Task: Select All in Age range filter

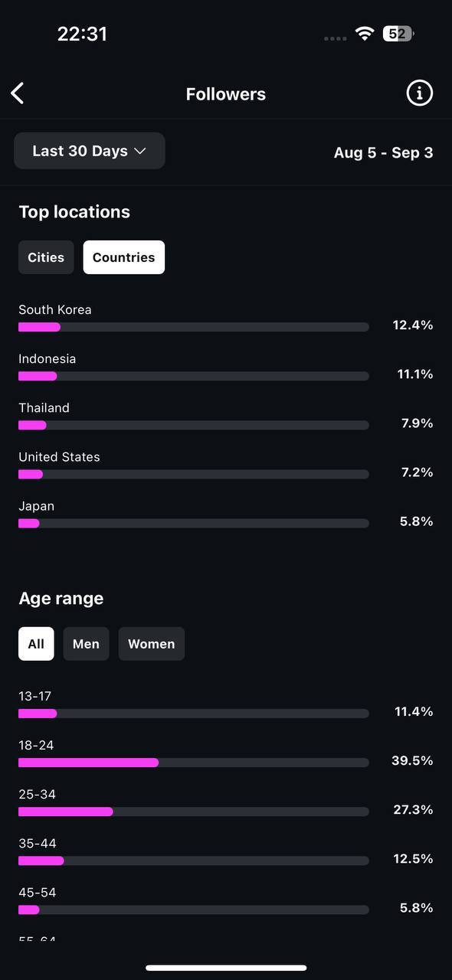Action: (36, 644)
